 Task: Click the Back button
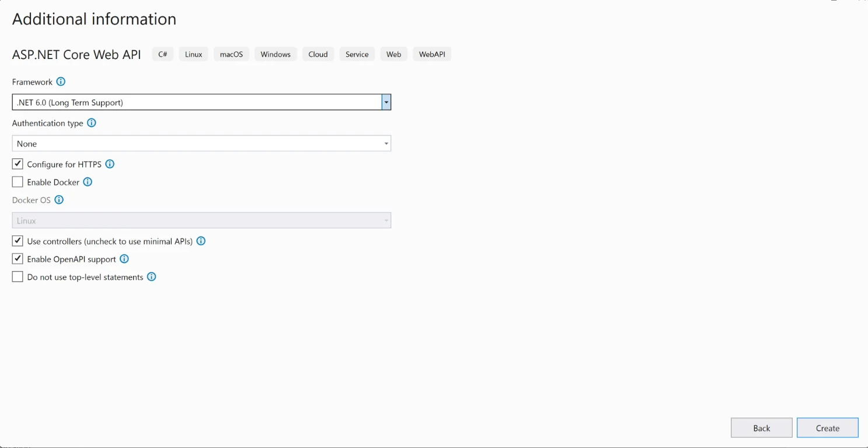pos(762,428)
